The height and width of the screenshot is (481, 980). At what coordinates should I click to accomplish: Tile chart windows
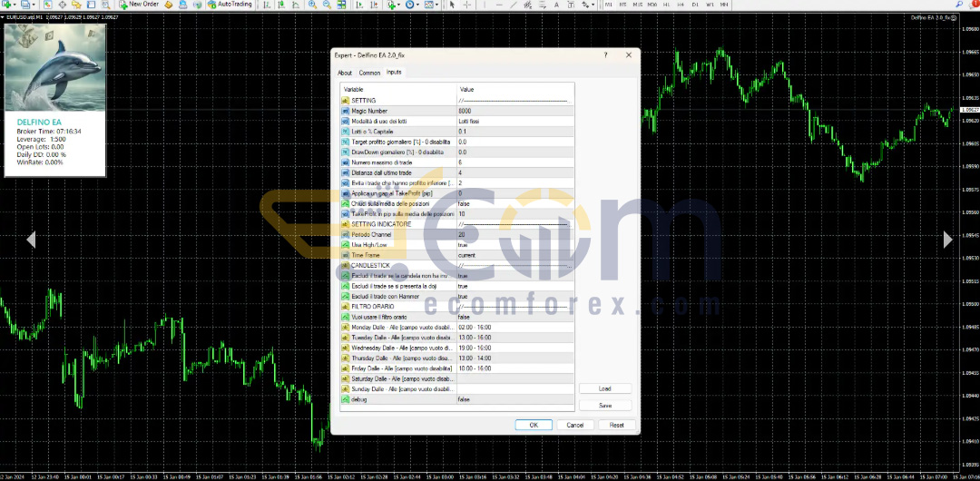click(x=341, y=5)
